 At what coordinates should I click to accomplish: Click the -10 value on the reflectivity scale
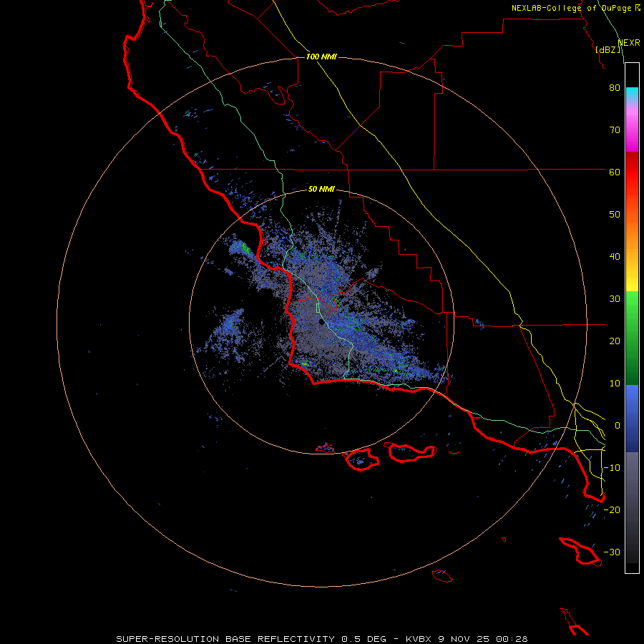612,468
